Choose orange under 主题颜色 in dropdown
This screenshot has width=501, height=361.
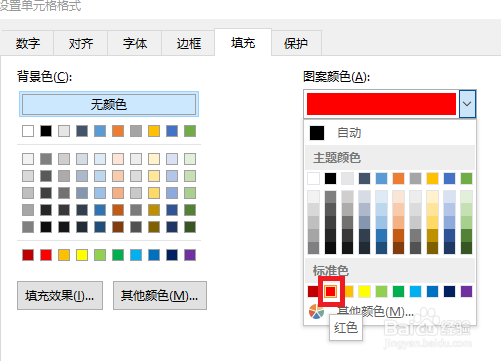[x=398, y=178]
